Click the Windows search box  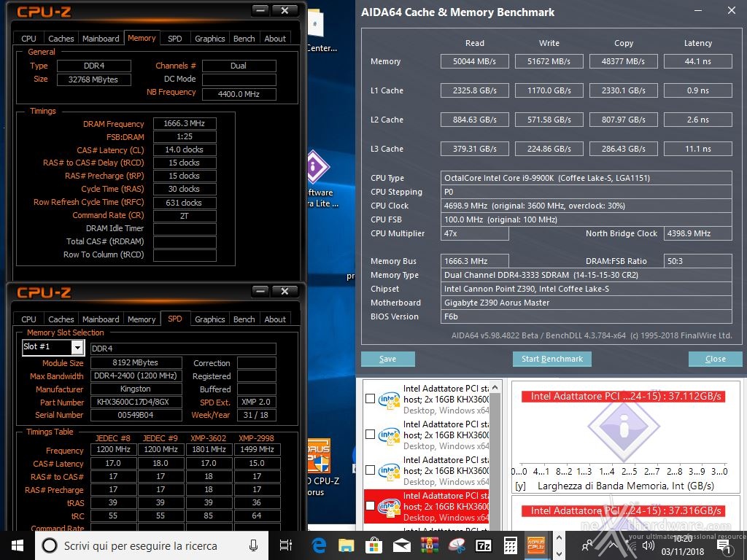pos(152,545)
